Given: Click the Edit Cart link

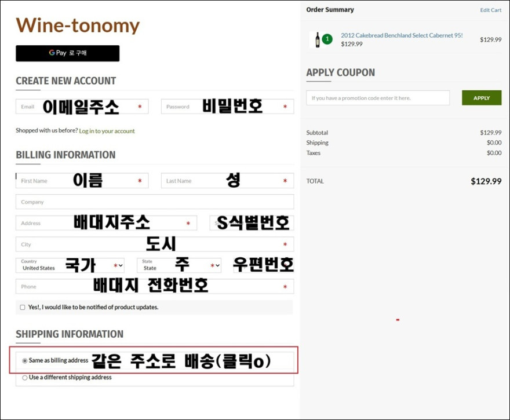Looking at the screenshot, I should pyautogui.click(x=490, y=10).
